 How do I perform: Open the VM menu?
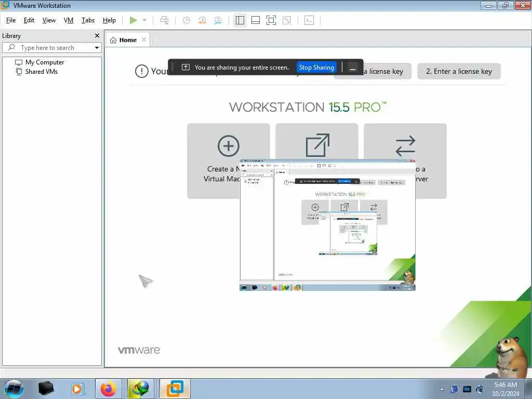click(x=69, y=20)
